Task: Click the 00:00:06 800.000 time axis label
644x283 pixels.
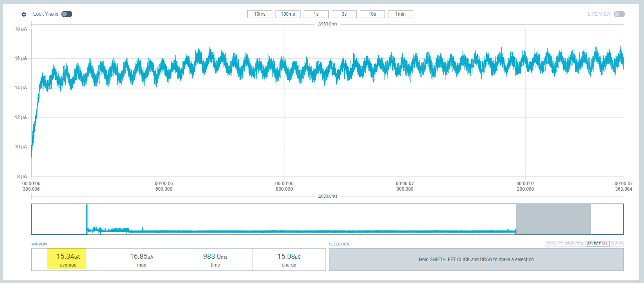Action: [x=284, y=186]
